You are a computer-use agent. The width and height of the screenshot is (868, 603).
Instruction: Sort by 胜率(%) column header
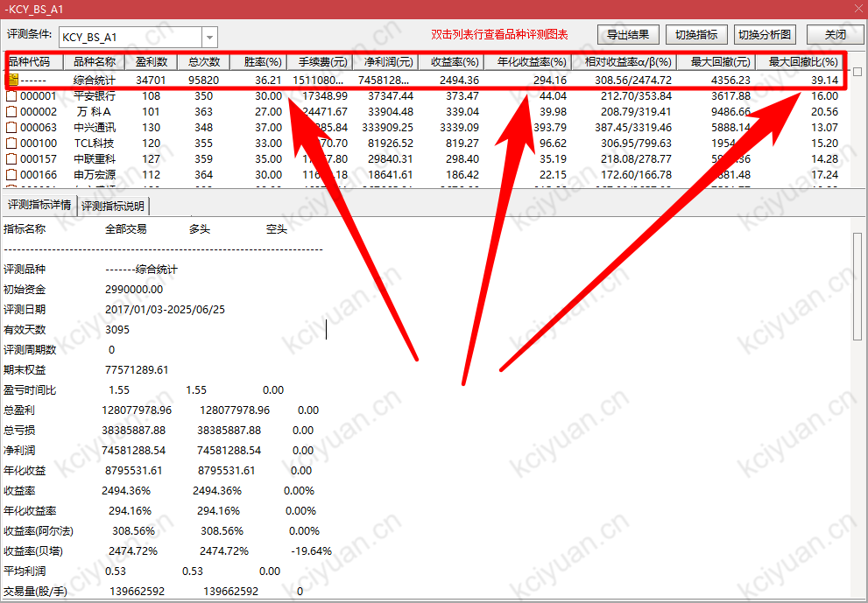(x=262, y=63)
